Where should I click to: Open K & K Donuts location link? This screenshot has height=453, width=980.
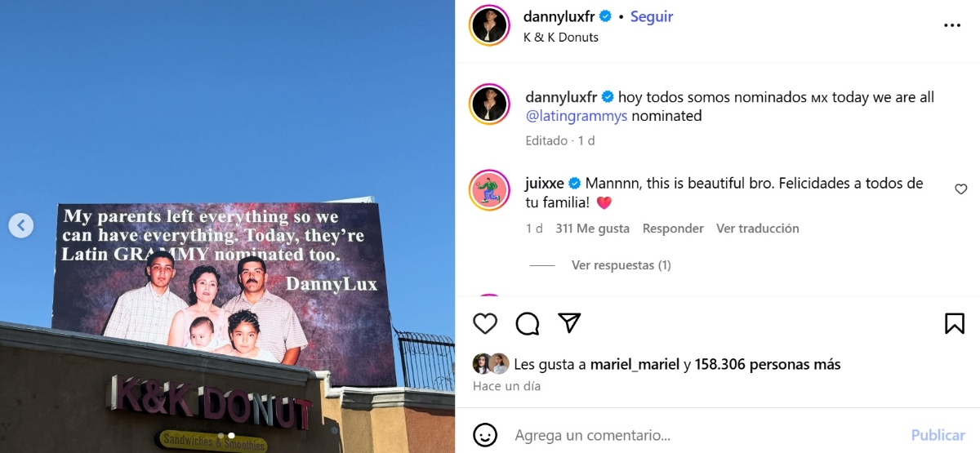click(x=560, y=38)
